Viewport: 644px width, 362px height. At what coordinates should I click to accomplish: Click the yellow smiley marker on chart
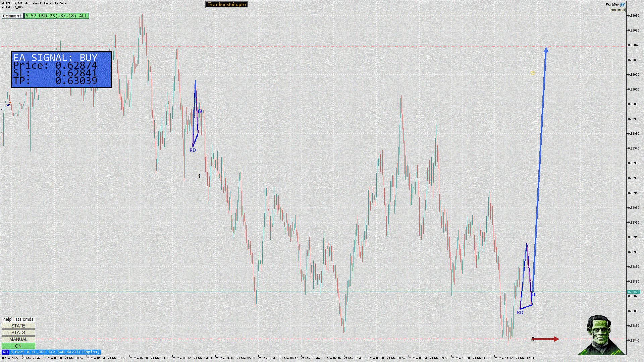tap(533, 73)
